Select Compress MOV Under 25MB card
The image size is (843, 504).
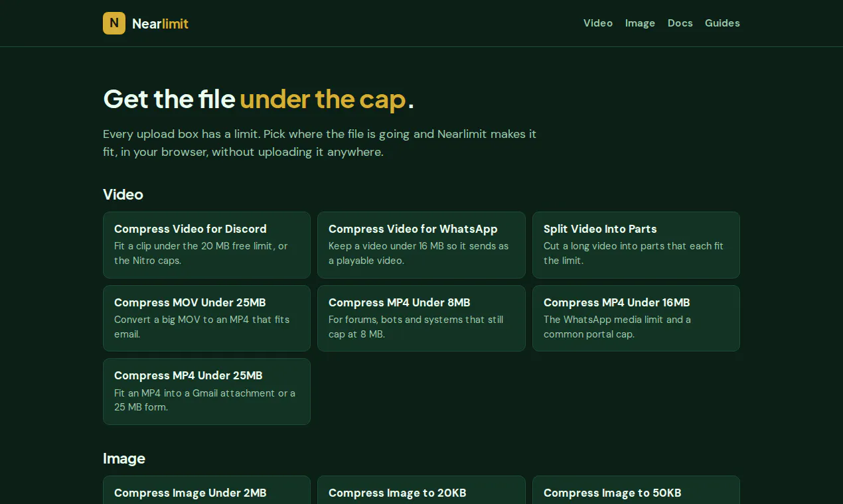(206, 318)
